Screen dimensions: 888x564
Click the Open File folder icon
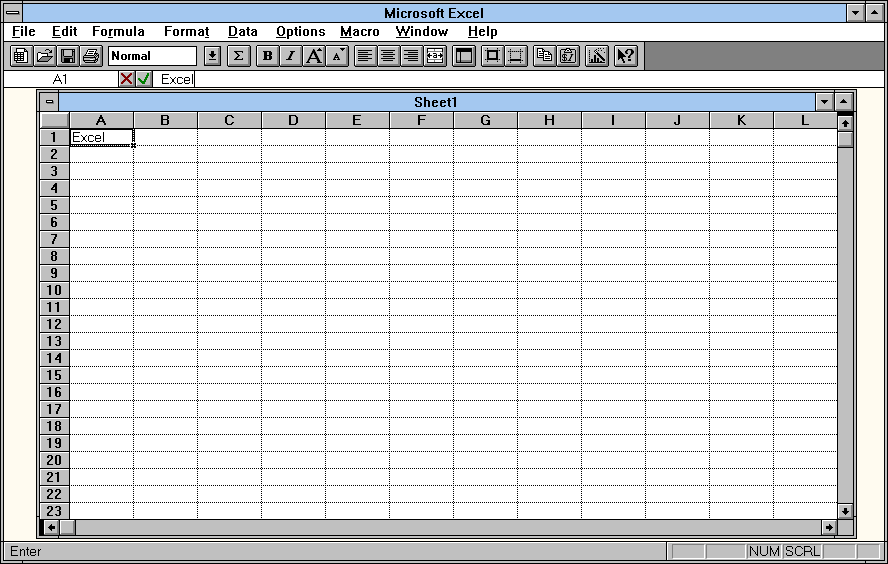click(45, 55)
